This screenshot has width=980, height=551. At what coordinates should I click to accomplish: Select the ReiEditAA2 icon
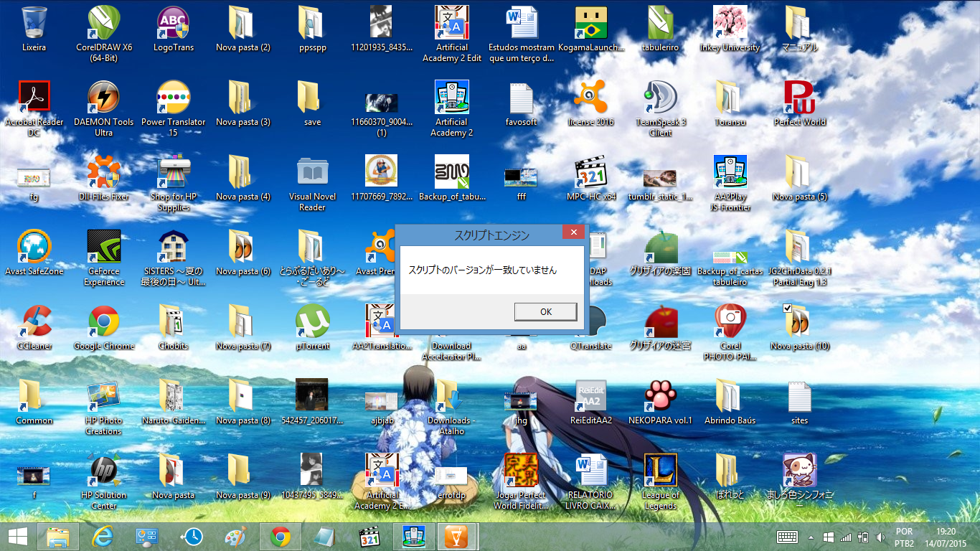click(x=591, y=402)
